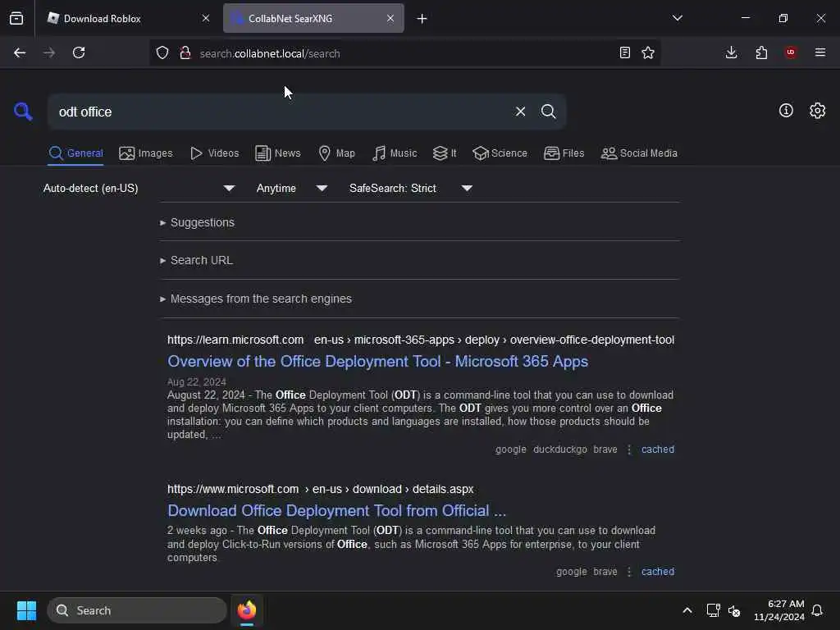Clear the search query with X
The height and width of the screenshot is (630, 840).
pos(520,112)
